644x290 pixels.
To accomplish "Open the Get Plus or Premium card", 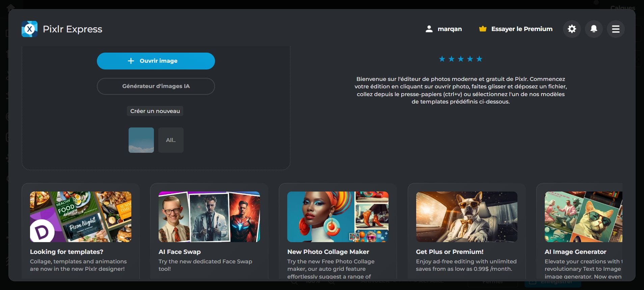I will coord(466,217).
